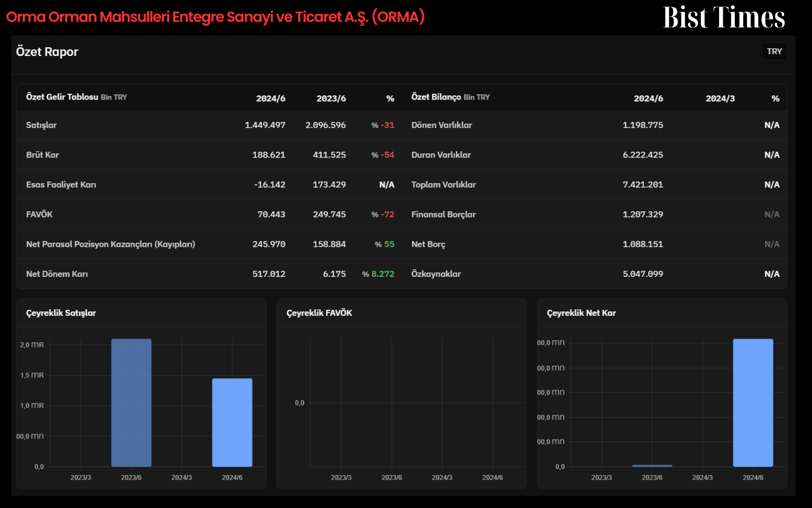Image resolution: width=812 pixels, height=508 pixels.
Task: Select Özkaynaklar value 5.047.099
Action: pyautogui.click(x=642, y=274)
